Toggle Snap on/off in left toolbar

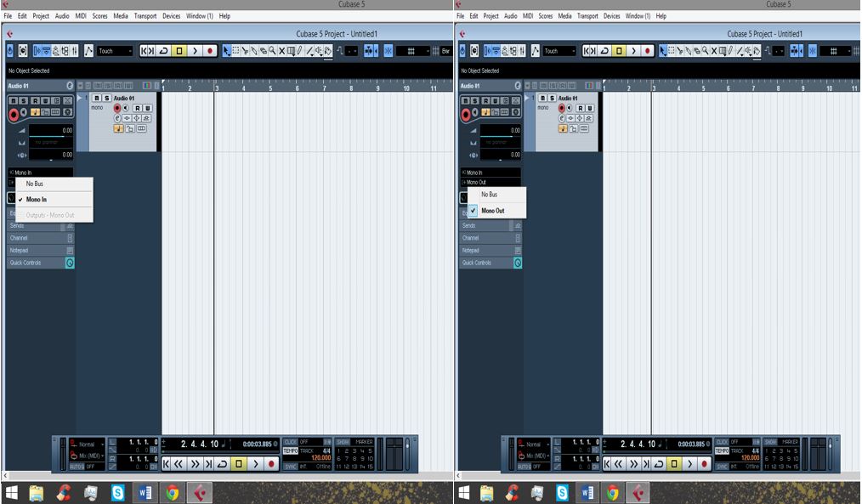[x=388, y=50]
